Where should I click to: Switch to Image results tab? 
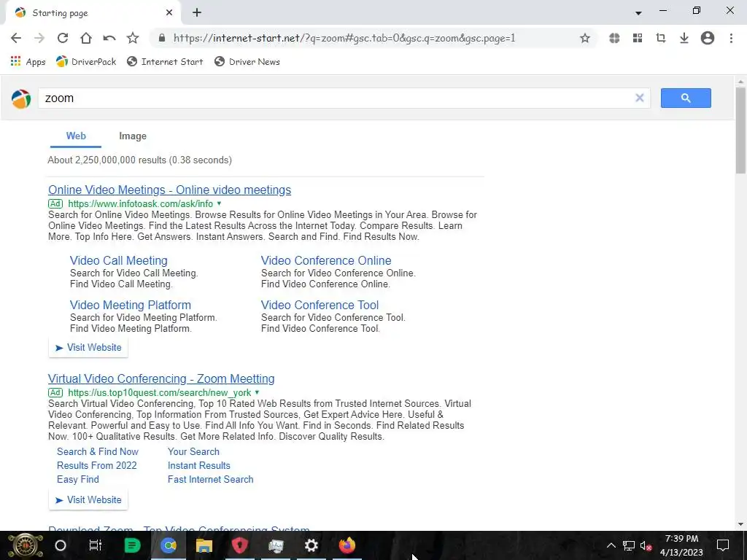coord(133,136)
